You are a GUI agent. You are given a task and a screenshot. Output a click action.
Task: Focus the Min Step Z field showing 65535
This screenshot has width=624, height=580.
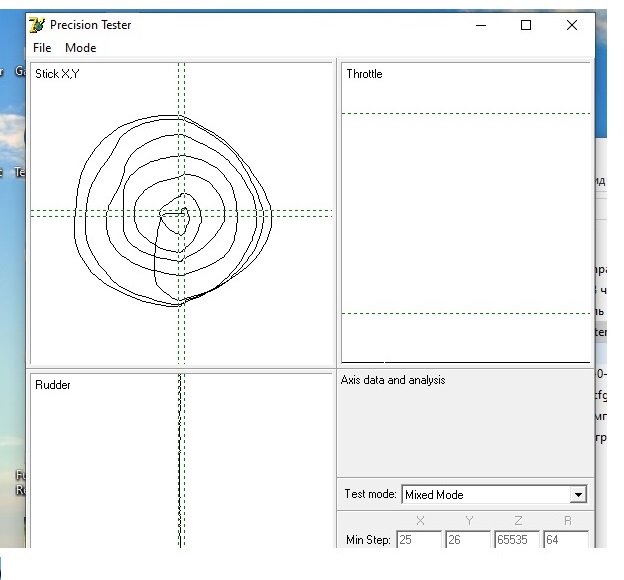(x=516, y=540)
